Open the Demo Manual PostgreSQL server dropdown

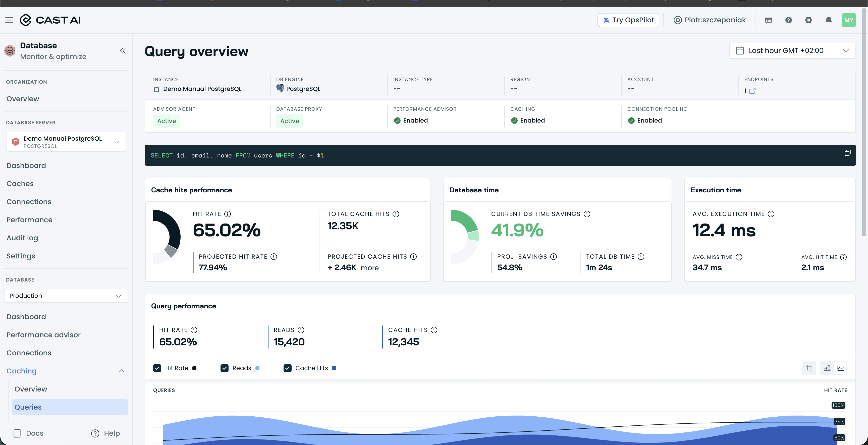point(66,142)
